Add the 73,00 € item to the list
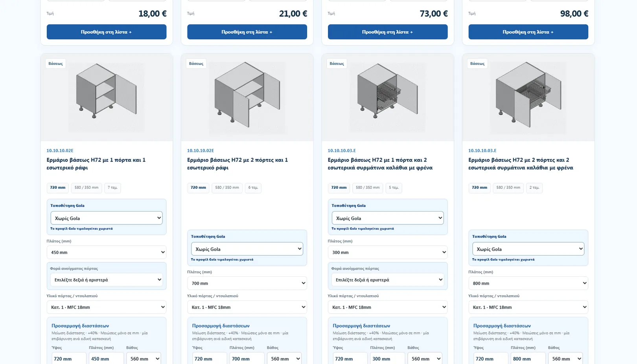Viewport: 637px width, 364px height. click(388, 32)
